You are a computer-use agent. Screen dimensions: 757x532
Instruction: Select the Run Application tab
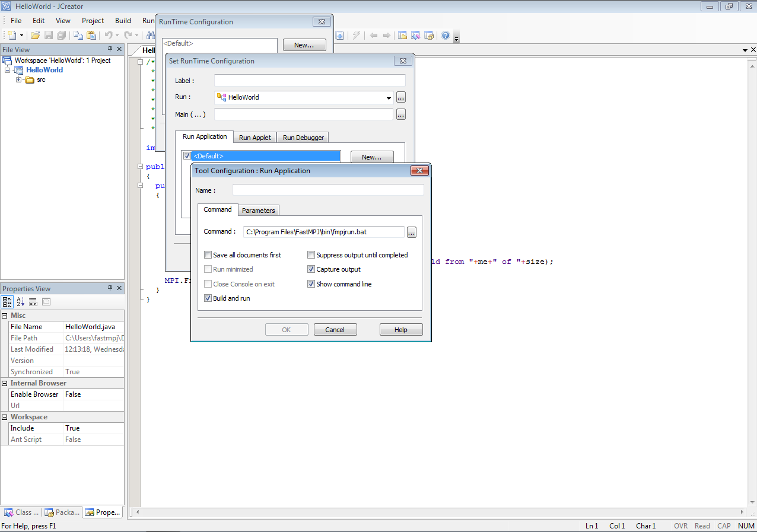pos(205,136)
